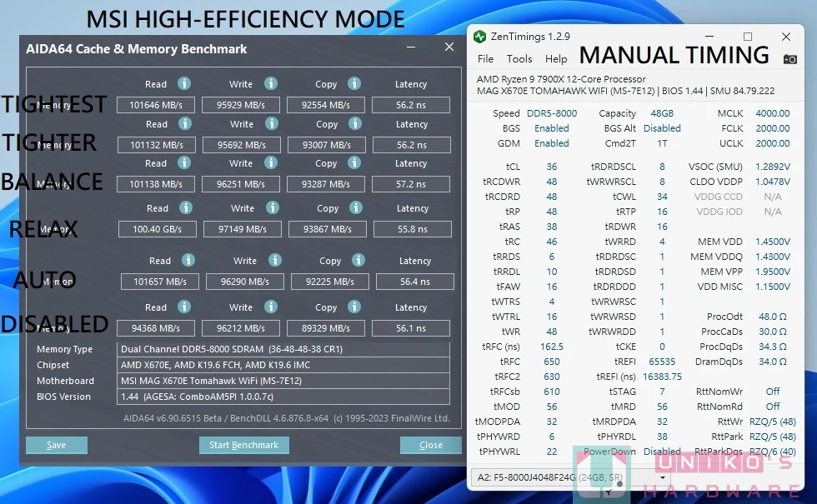Image resolution: width=817 pixels, height=504 pixels.
Task: Click the Speed value DDR5-8000
Action: click(x=552, y=113)
